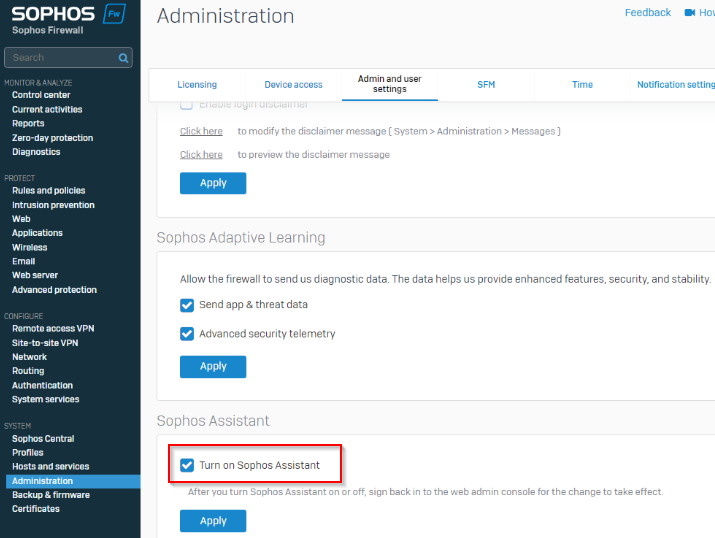Image resolution: width=715 pixels, height=538 pixels.
Task: Open Sophos Central in sidebar
Action: coord(43,439)
